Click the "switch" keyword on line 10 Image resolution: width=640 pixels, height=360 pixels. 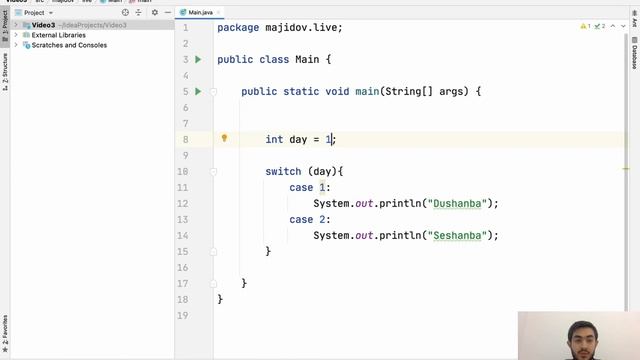tap(283, 171)
